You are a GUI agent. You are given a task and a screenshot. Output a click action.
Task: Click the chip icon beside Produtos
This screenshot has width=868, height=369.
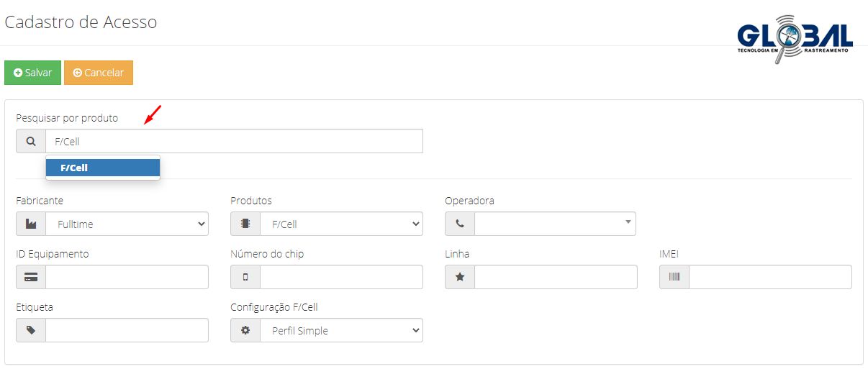245,224
